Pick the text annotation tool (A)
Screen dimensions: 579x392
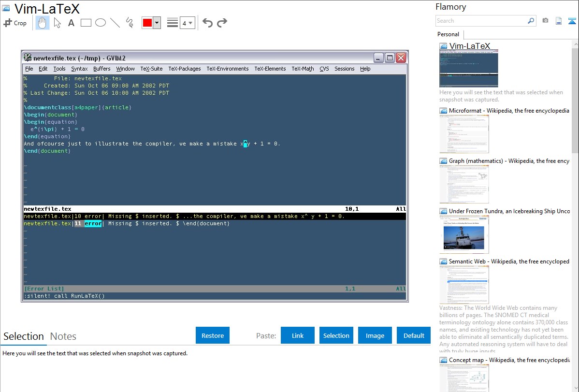[x=71, y=23]
